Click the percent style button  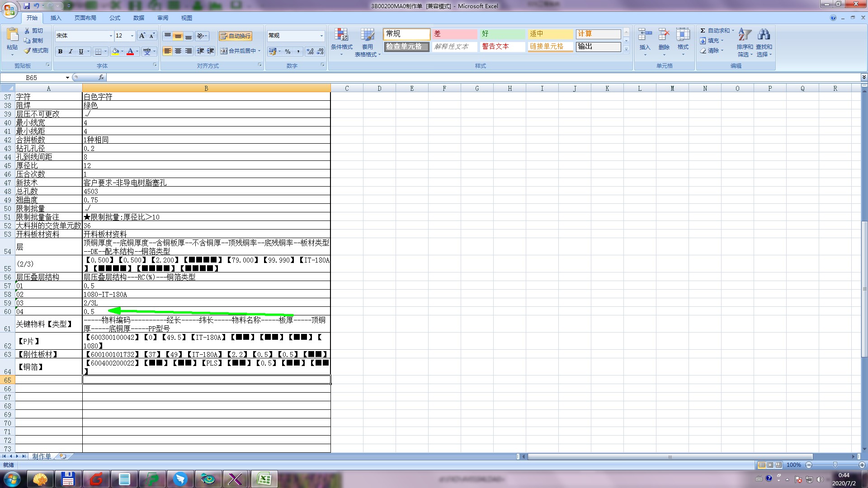288,52
